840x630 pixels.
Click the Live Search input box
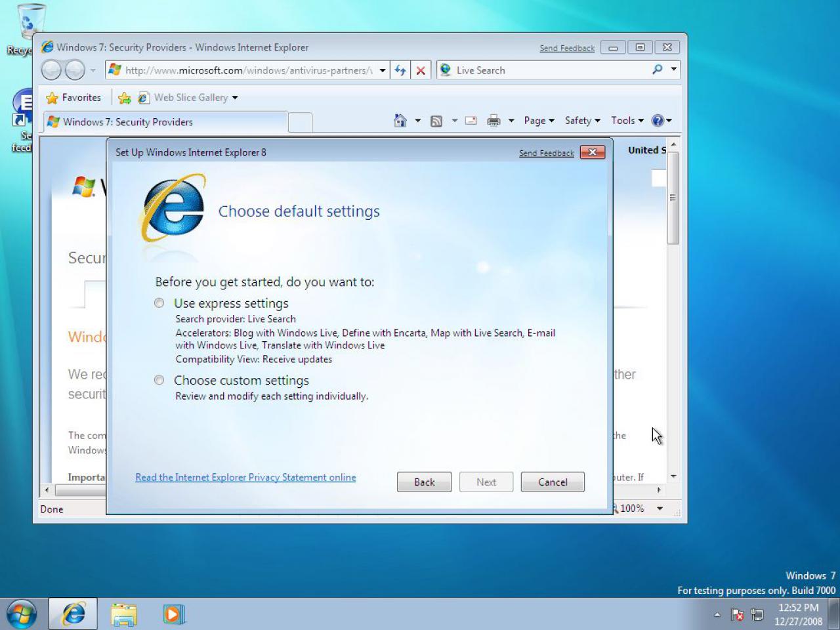[x=550, y=70]
